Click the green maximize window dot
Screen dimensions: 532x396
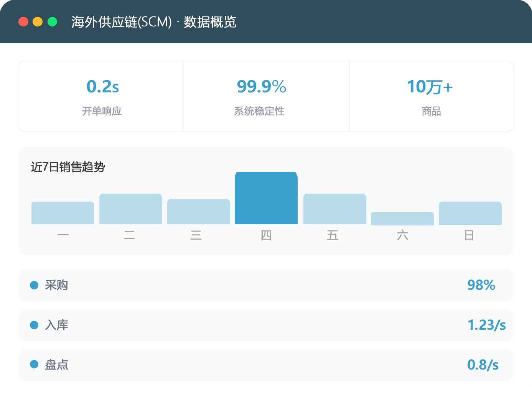[52, 22]
